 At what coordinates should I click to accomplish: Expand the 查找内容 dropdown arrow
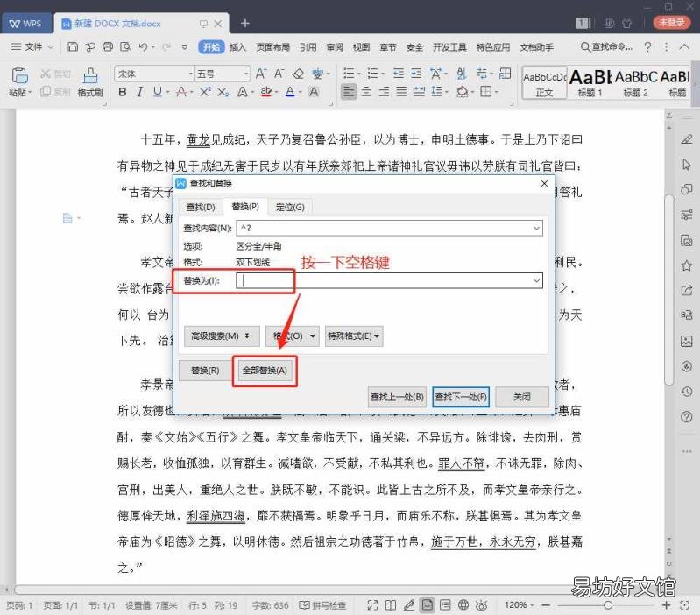536,228
